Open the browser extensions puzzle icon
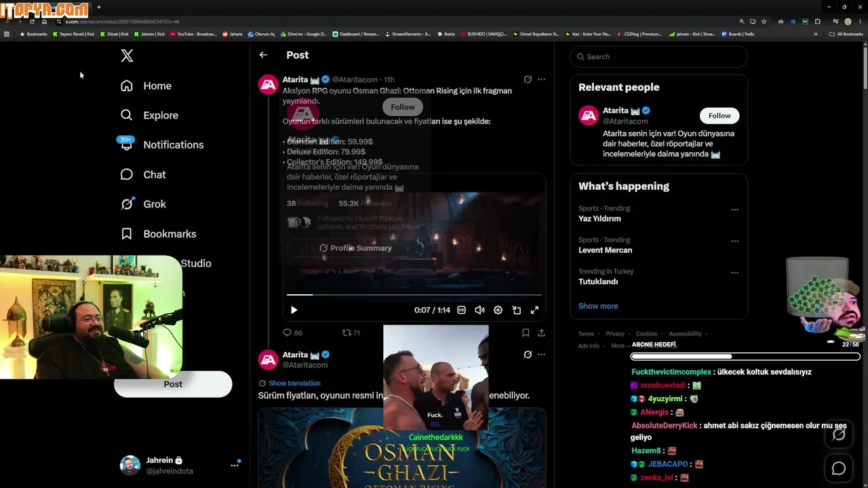Viewport: 868px width, 488px height. point(817,22)
